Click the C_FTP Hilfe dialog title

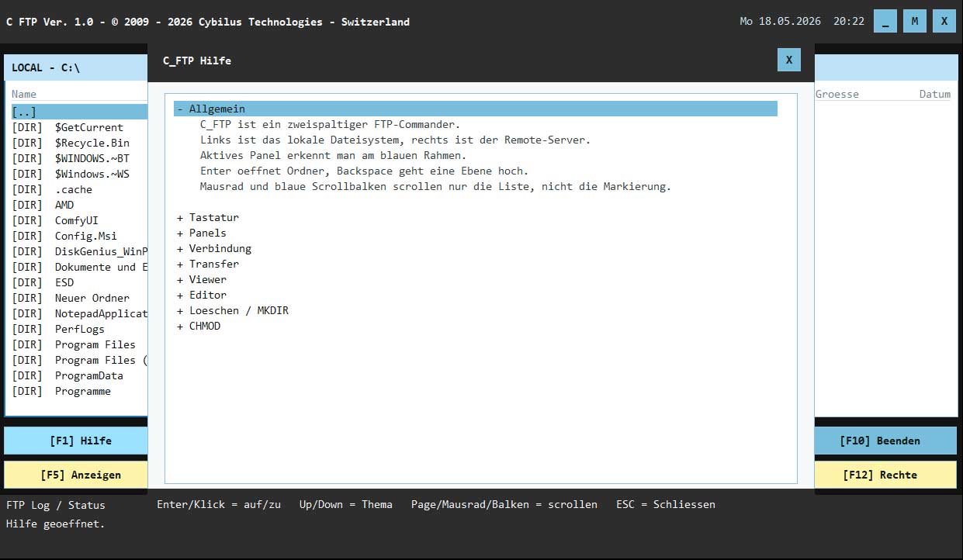pos(197,60)
